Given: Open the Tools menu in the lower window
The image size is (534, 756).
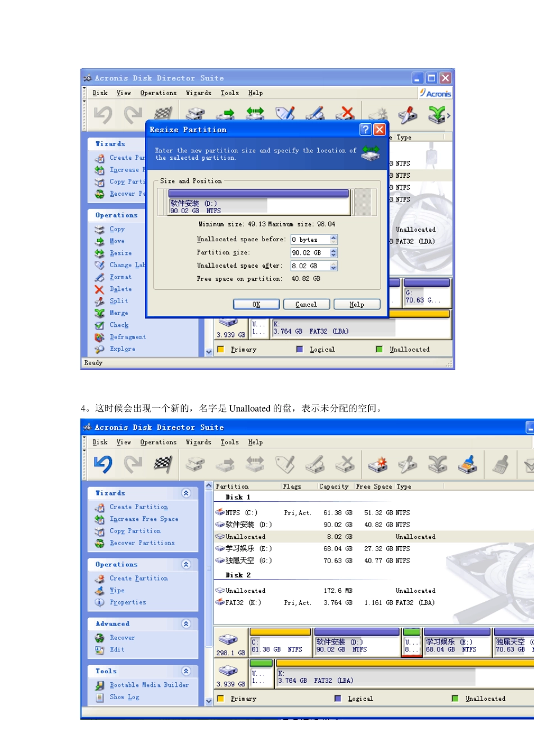Looking at the screenshot, I should point(229,442).
